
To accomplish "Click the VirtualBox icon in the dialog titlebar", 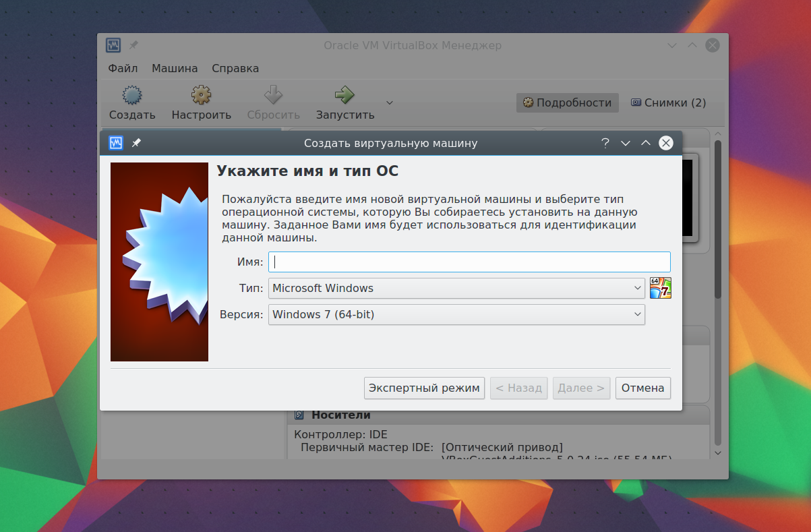I will pos(115,143).
